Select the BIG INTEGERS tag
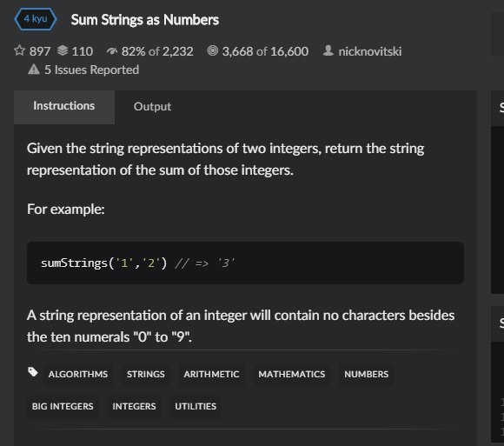 tap(63, 407)
